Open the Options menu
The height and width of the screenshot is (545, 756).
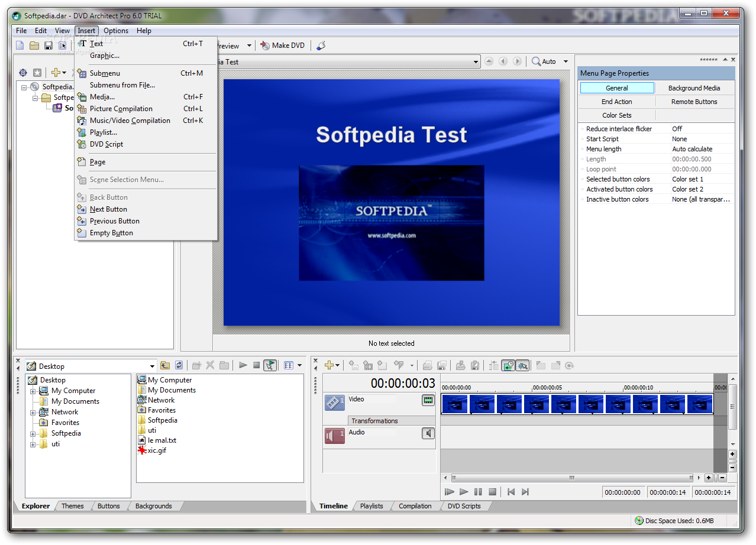click(116, 31)
